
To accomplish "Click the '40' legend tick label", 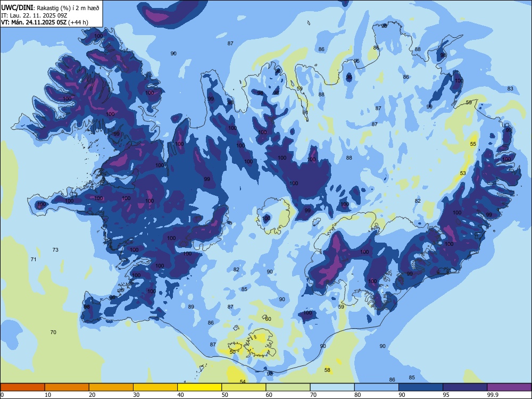I will [x=180, y=395].
